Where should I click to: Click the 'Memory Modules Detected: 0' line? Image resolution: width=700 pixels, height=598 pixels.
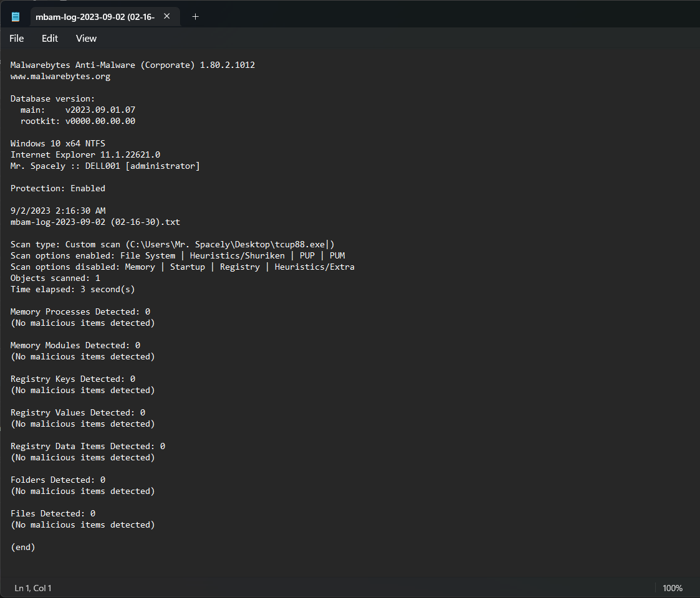point(75,346)
